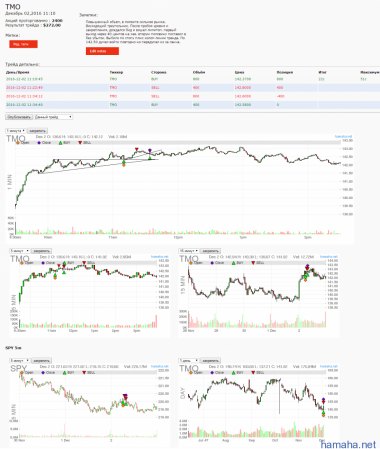Toggle the red SELL triangle in SPY chart legend
Viewport: 380px width, 449px height.
88,372
